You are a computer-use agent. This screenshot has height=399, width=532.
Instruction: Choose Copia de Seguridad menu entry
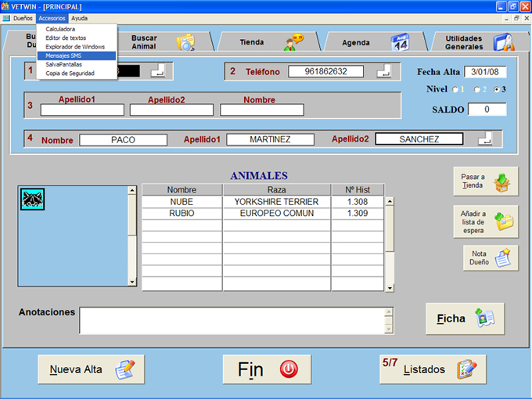(77, 74)
